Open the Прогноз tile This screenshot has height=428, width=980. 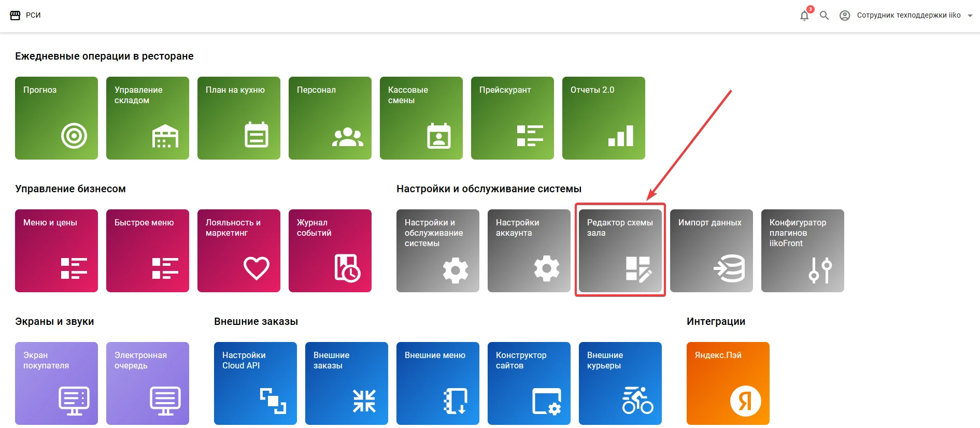(56, 118)
